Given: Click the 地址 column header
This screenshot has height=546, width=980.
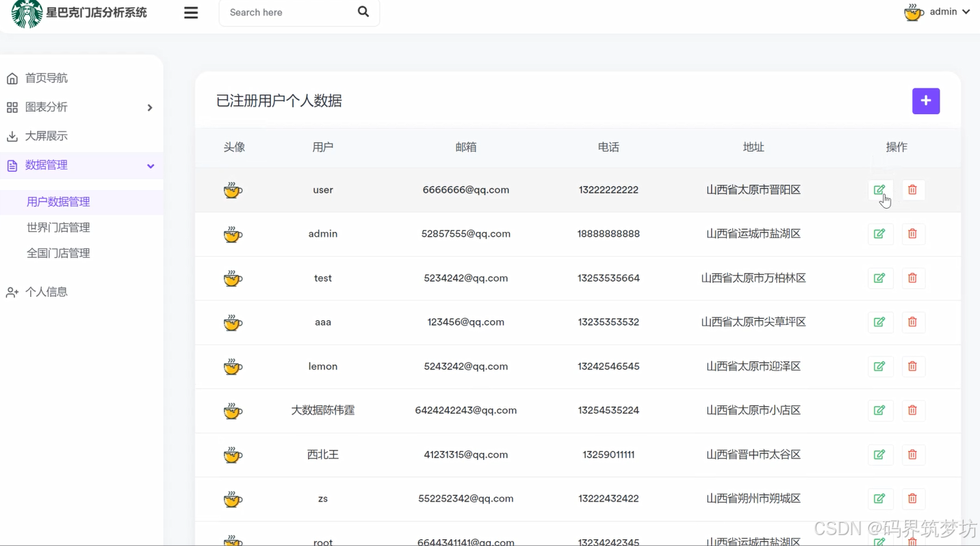Looking at the screenshot, I should pos(753,147).
